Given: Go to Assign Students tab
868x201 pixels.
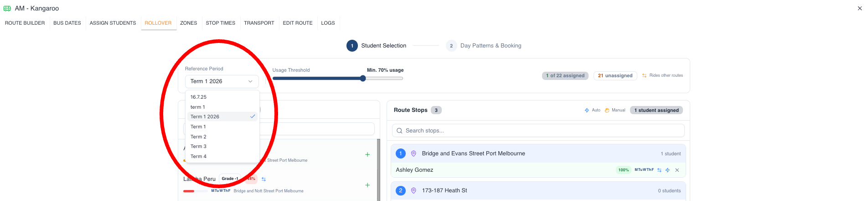Looking at the screenshot, I should coord(113,23).
